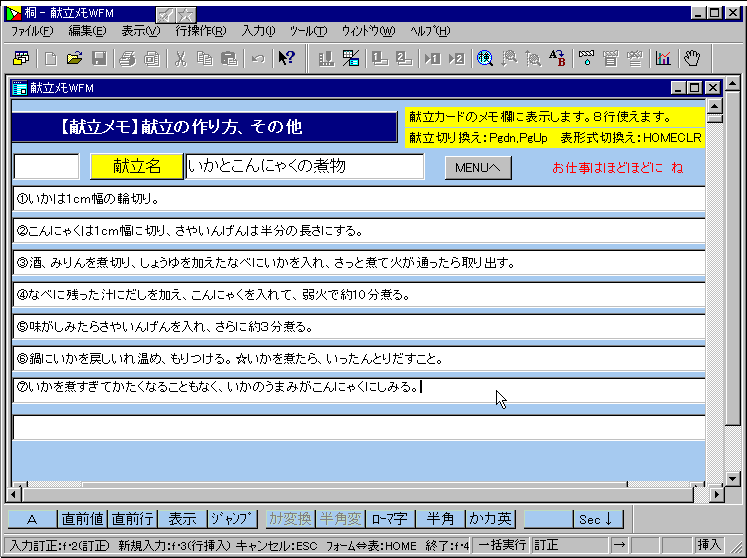Image resolution: width=747 pixels, height=558 pixels.
Task: Click the ジャンプ function key button
Action: [x=233, y=519]
